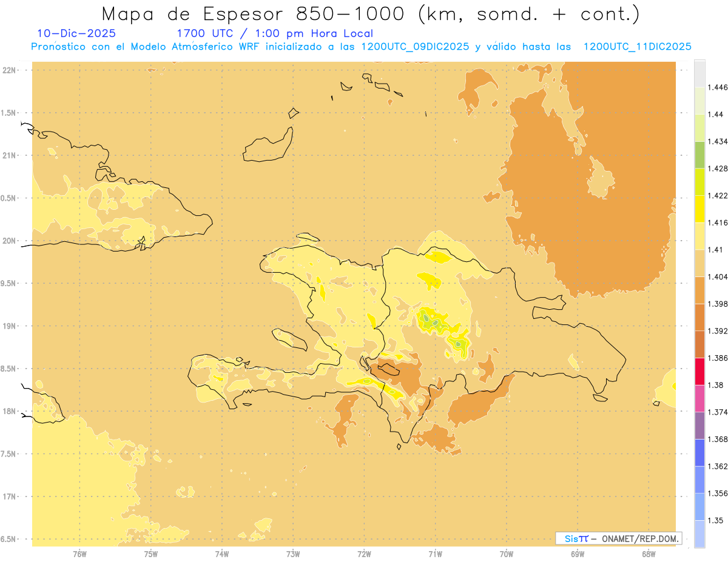Click the time label '1700 UTC / 1:00 pm Hora Local'
The width and height of the screenshot is (728, 562).
click(275, 33)
